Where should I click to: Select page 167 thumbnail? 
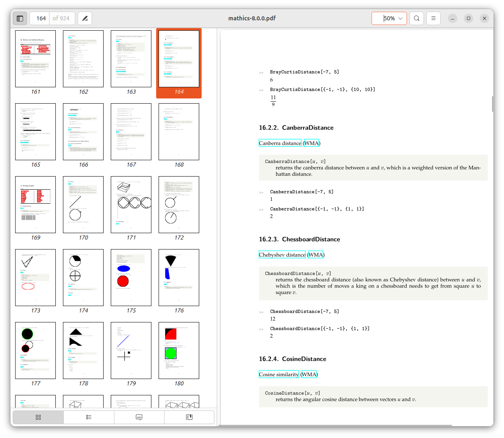(131, 132)
